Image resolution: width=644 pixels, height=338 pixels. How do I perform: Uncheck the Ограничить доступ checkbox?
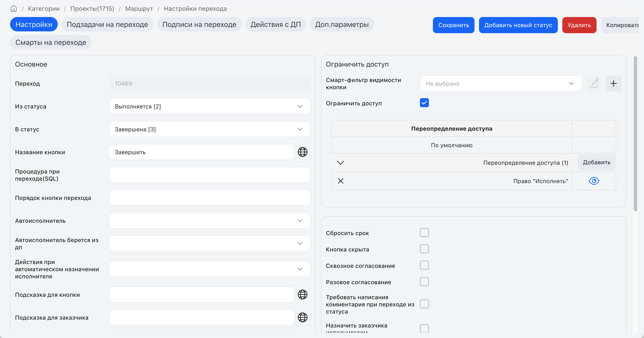pyautogui.click(x=424, y=103)
